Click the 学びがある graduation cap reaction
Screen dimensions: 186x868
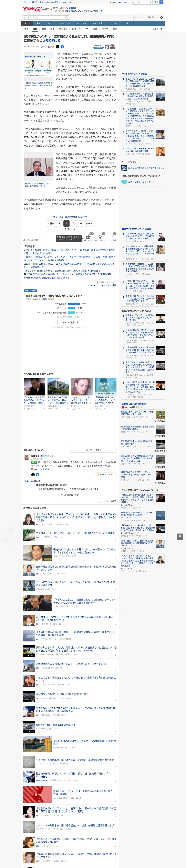coord(89,237)
